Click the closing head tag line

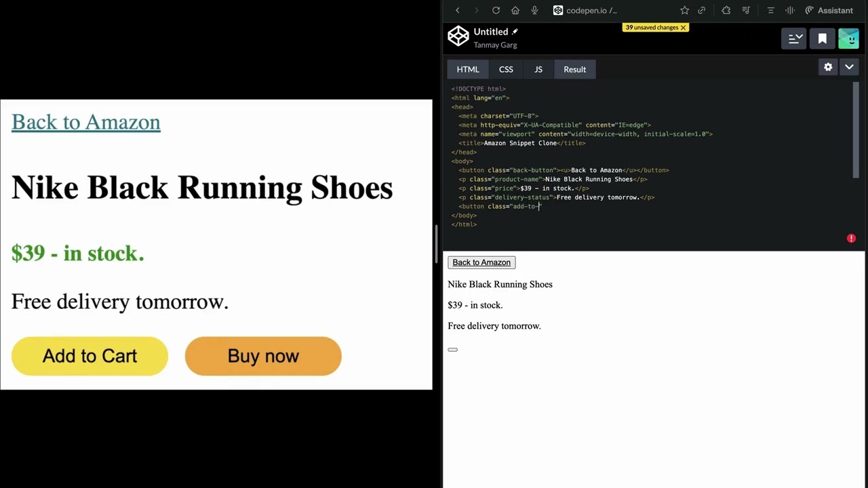465,152
